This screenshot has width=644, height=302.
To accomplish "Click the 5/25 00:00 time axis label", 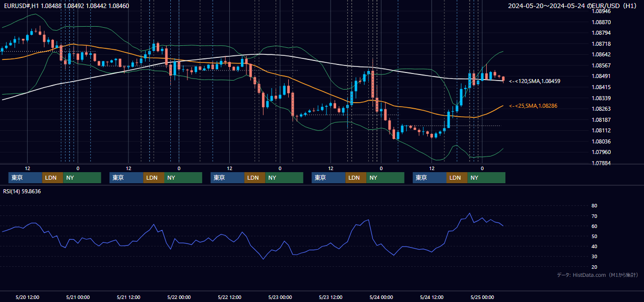I will [482, 297].
